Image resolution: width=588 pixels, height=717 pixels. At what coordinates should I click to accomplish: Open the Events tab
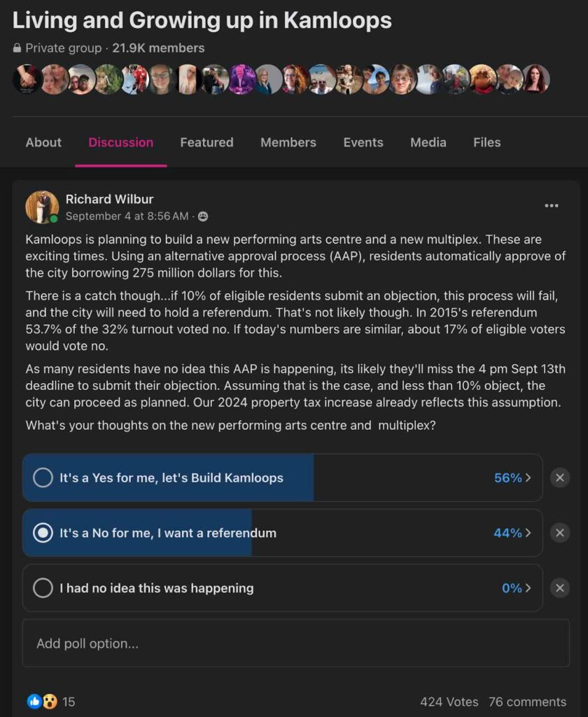pyautogui.click(x=363, y=142)
